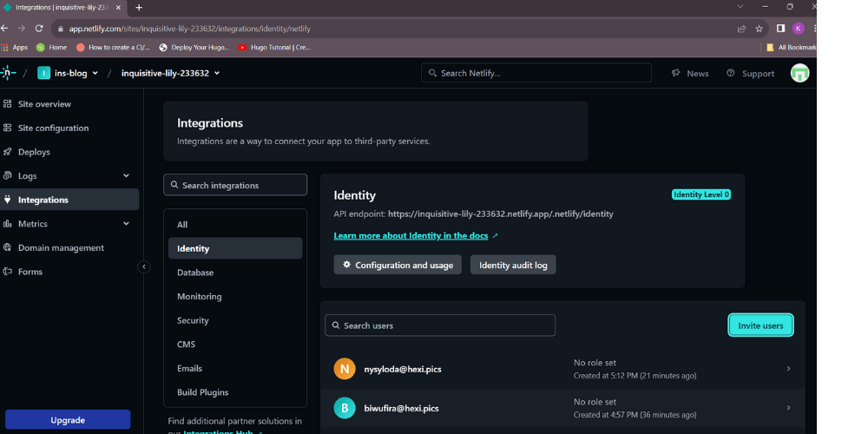Open Configuration and usage
868x434 pixels.
398,265
